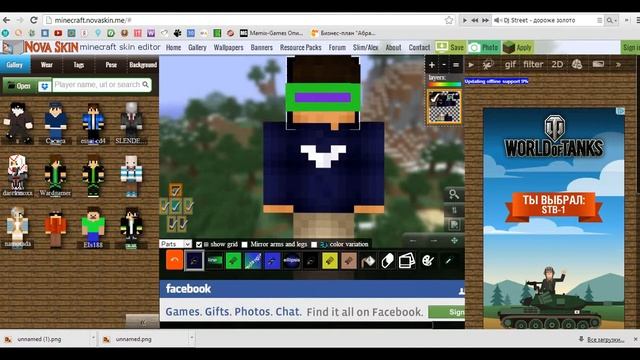Click the Save button
The height and width of the screenshot is (360, 640).
pyautogui.click(x=450, y=47)
